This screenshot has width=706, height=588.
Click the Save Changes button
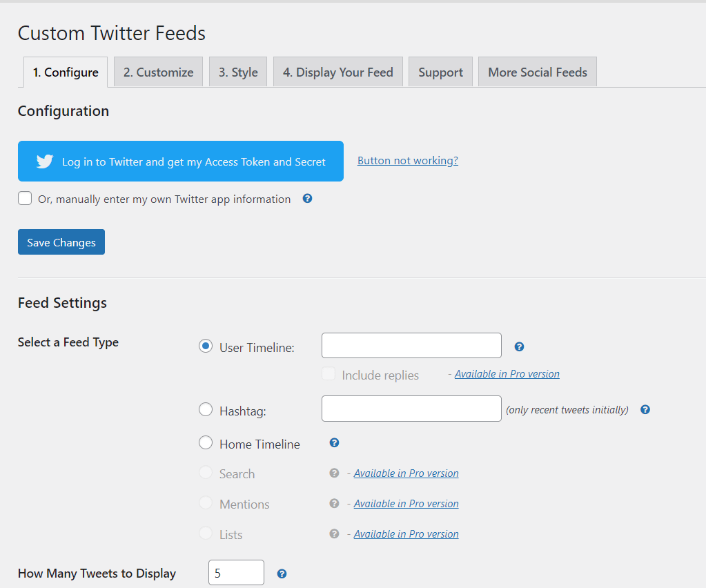click(61, 242)
